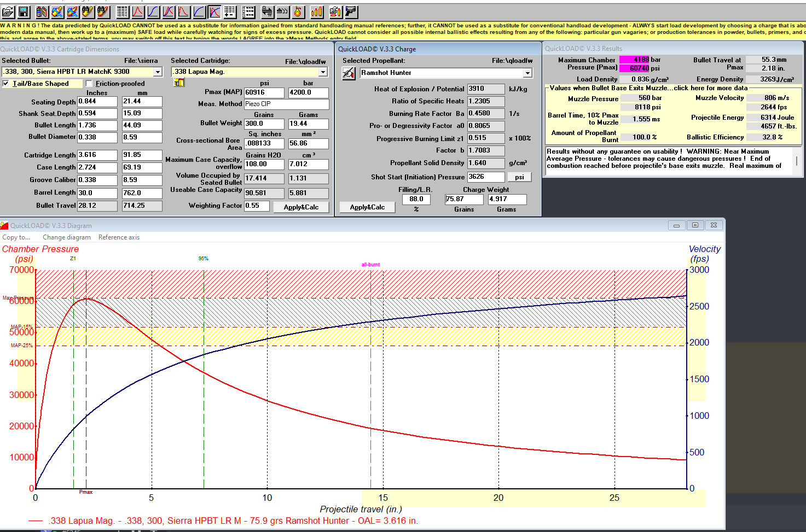Viewport: 806px width, 532px height.
Task: Click the Shot Start (Initiation) Pressure field
Action: pyautogui.click(x=486, y=177)
